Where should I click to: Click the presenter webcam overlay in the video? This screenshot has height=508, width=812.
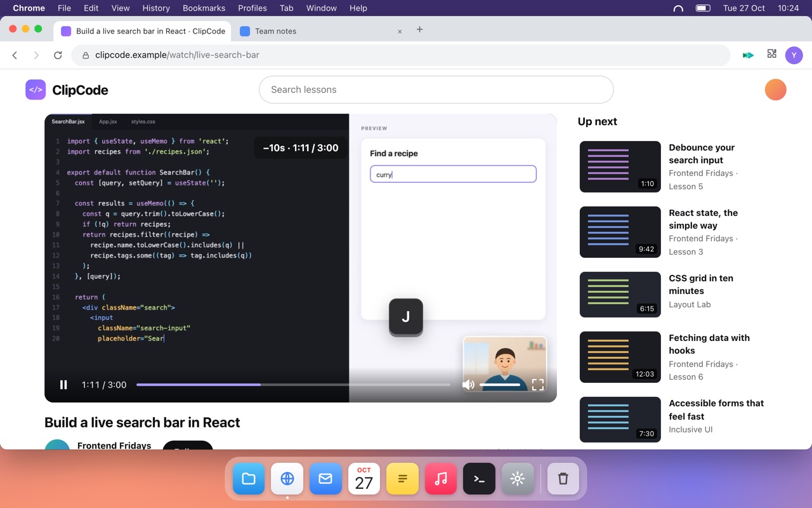[505, 364]
